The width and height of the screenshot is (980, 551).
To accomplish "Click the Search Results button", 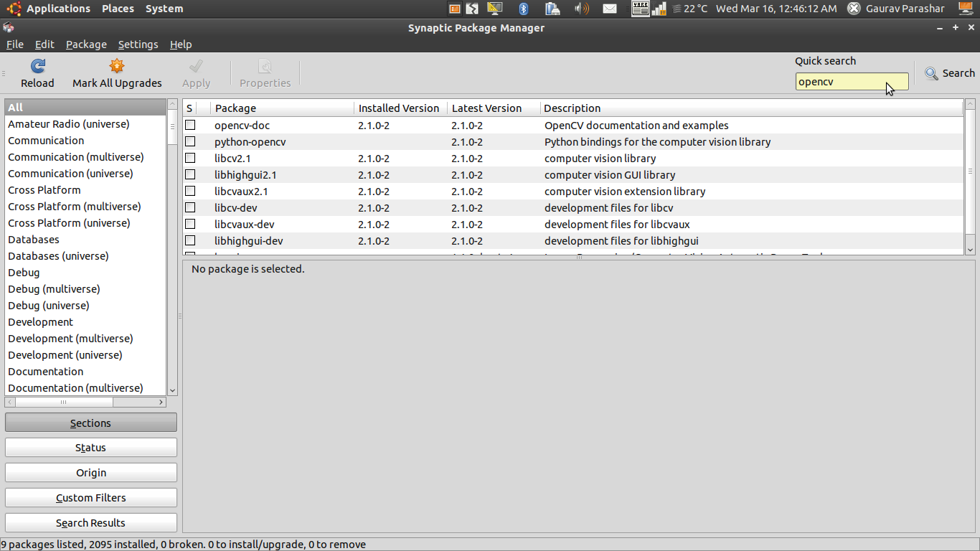I will [91, 522].
